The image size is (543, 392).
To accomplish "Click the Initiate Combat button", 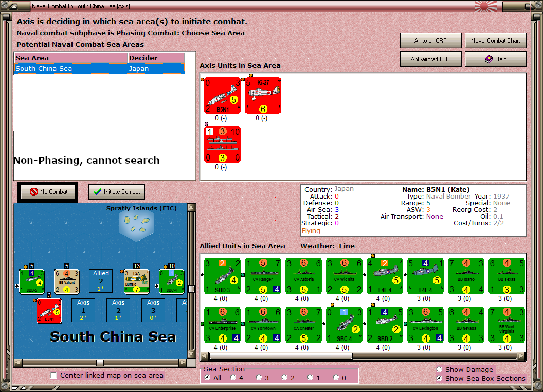I will [116, 192].
